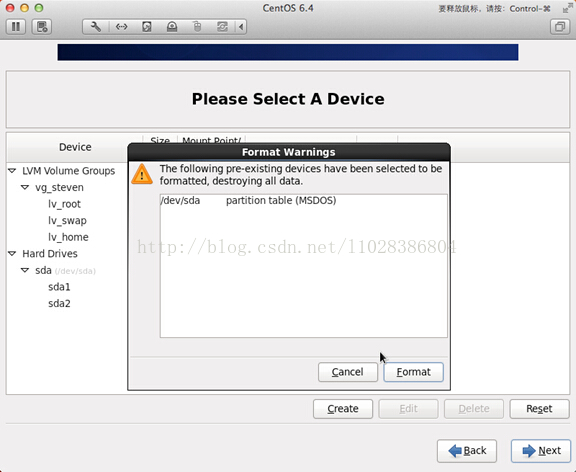Click the hard disk toolbar icon
Image resolution: width=576 pixels, height=472 pixels.
(147, 27)
